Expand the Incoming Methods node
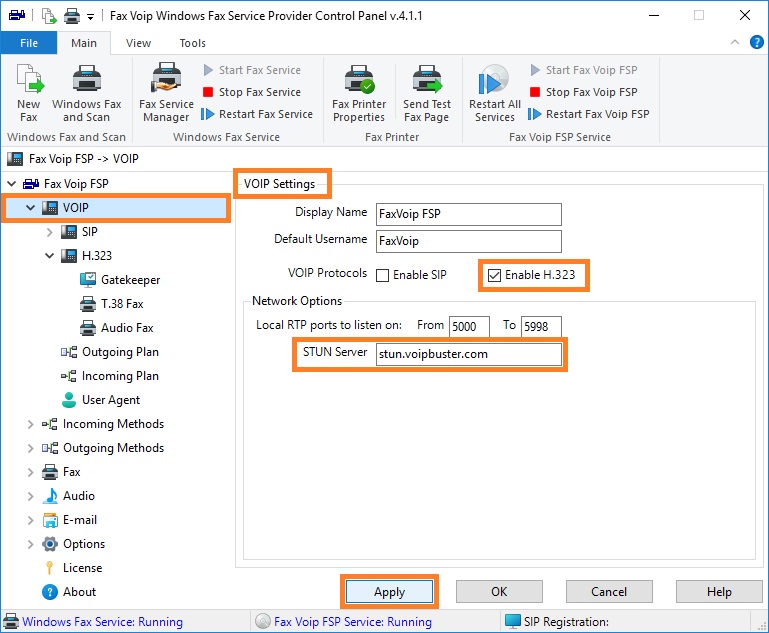 pyautogui.click(x=30, y=424)
